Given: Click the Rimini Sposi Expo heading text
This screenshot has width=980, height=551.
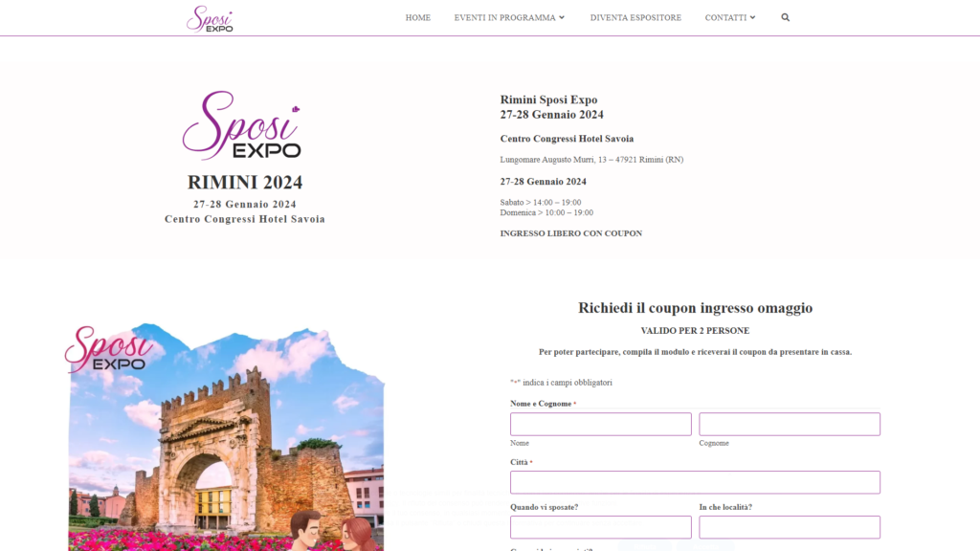Looking at the screenshot, I should coord(548,99).
